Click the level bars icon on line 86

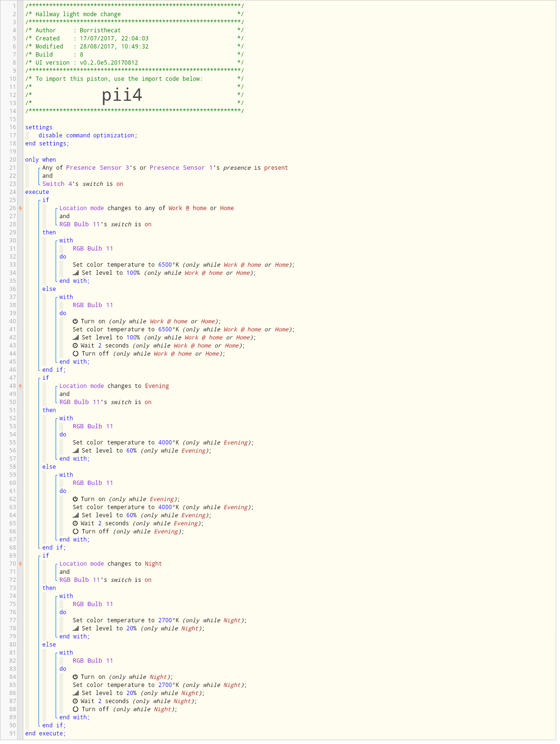pos(76,693)
